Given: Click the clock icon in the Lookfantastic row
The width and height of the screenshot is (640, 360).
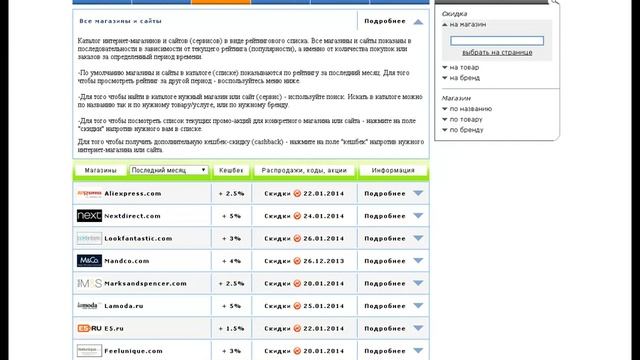Looking at the screenshot, I should coord(297,238).
